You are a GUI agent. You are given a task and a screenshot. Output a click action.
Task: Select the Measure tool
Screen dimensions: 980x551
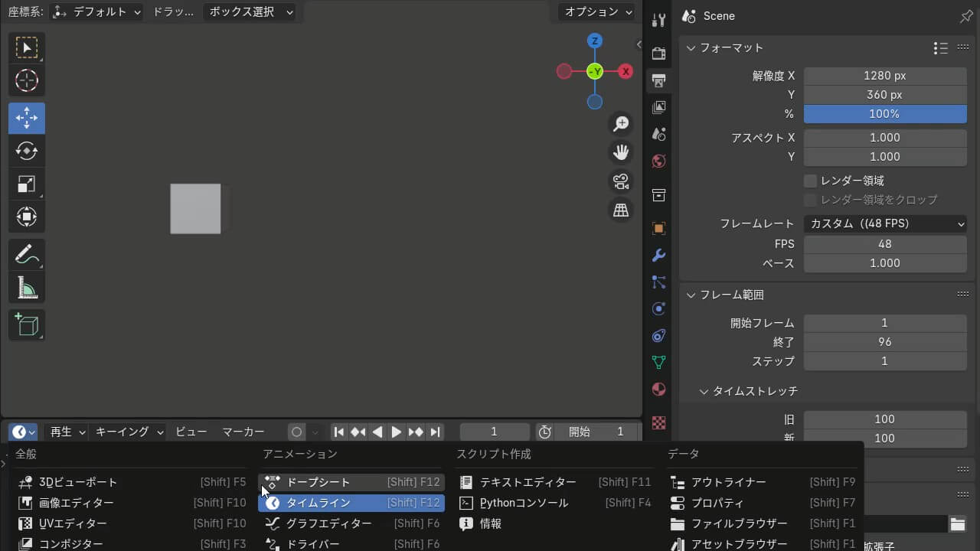tap(27, 287)
